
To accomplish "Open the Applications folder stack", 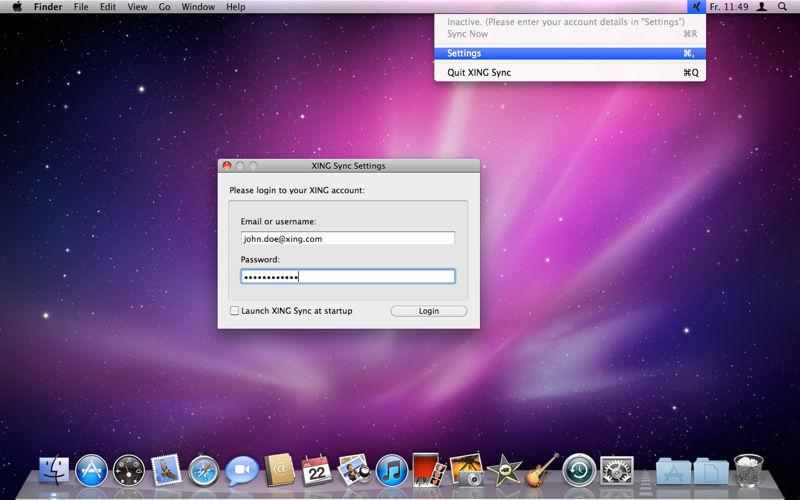I will pos(673,471).
